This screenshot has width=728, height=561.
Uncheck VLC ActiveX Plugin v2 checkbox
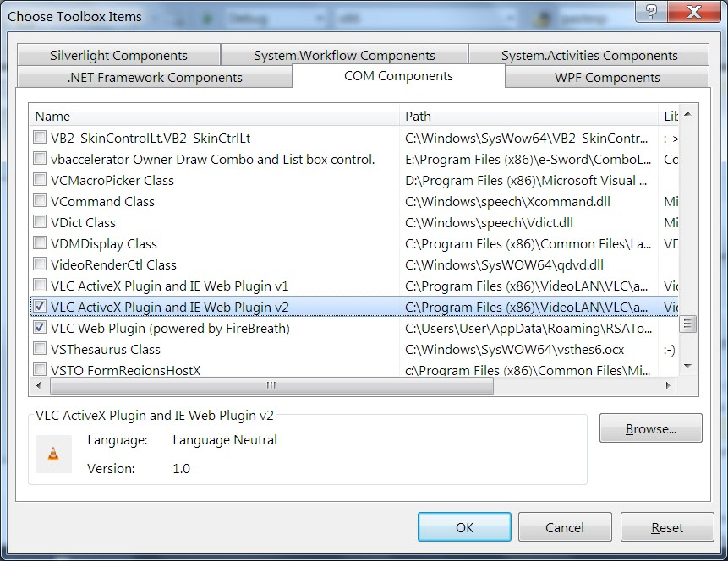click(x=40, y=306)
